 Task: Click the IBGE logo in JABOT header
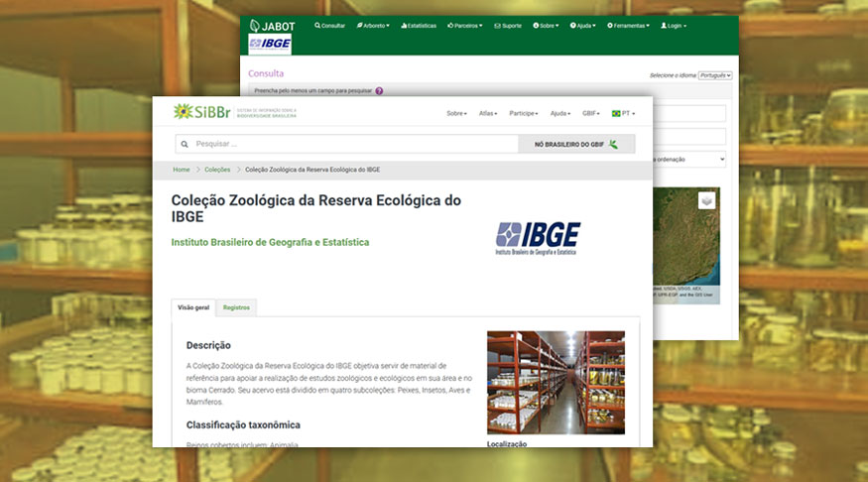(x=270, y=44)
